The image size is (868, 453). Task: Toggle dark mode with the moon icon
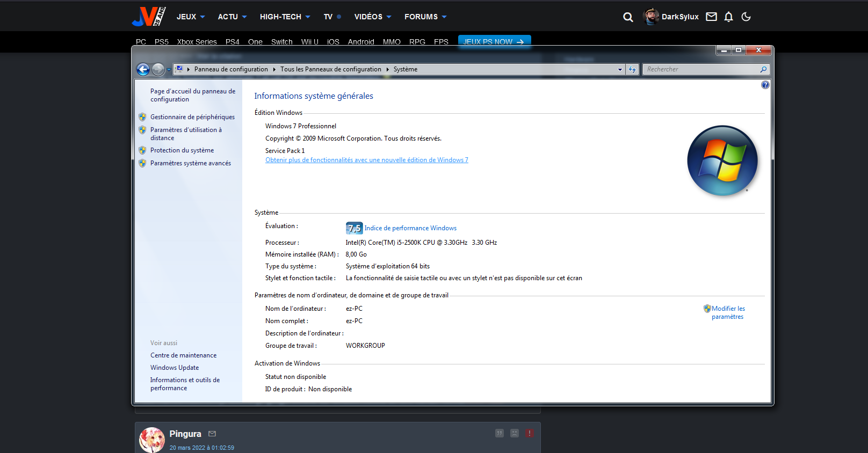click(746, 17)
